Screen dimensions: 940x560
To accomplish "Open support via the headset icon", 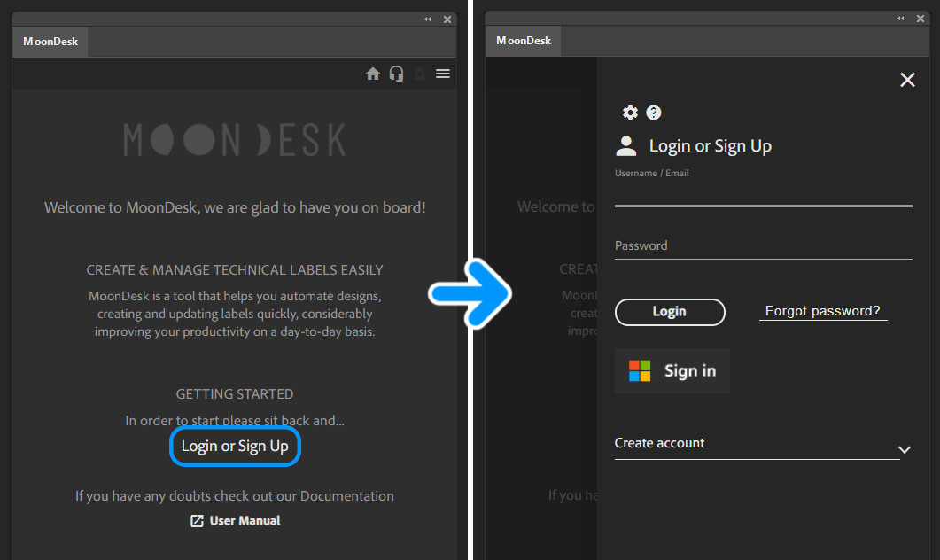I will (x=396, y=74).
